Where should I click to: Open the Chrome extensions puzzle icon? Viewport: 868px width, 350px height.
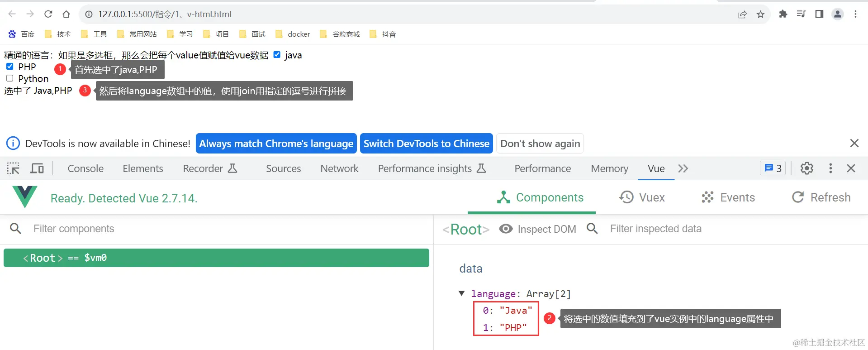point(783,14)
